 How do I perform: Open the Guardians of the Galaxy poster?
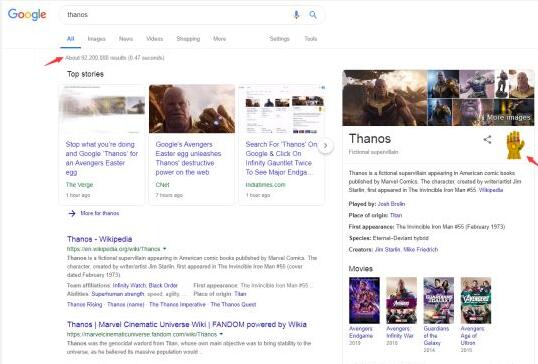point(438,301)
